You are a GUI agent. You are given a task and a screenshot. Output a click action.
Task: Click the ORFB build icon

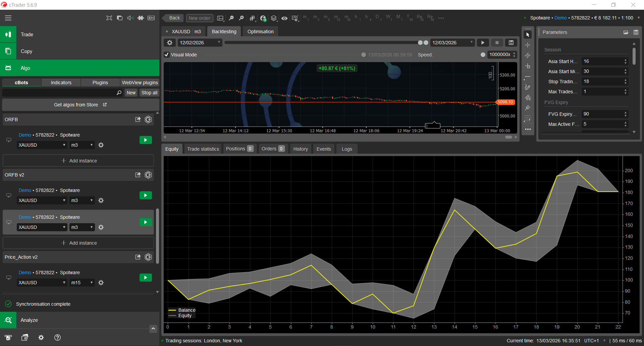point(148,119)
